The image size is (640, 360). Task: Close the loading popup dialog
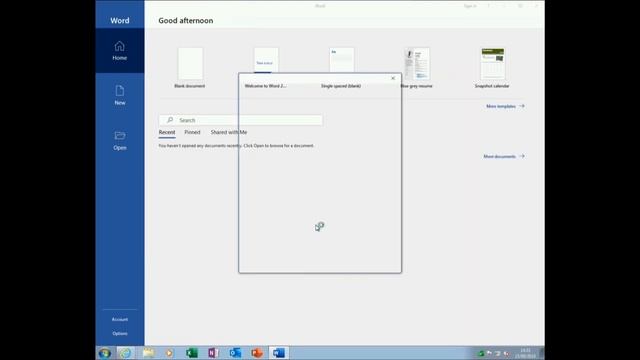(x=393, y=78)
